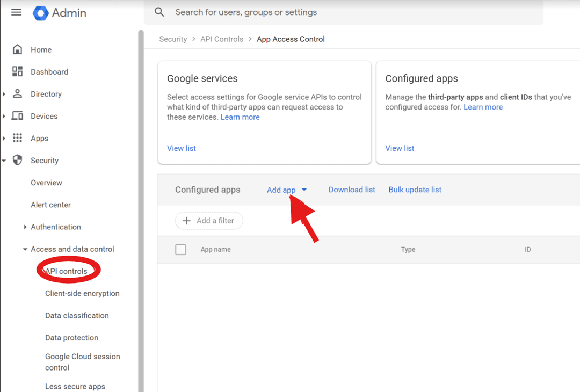
Task: Click API Controls in the breadcrumb
Action: coord(222,39)
